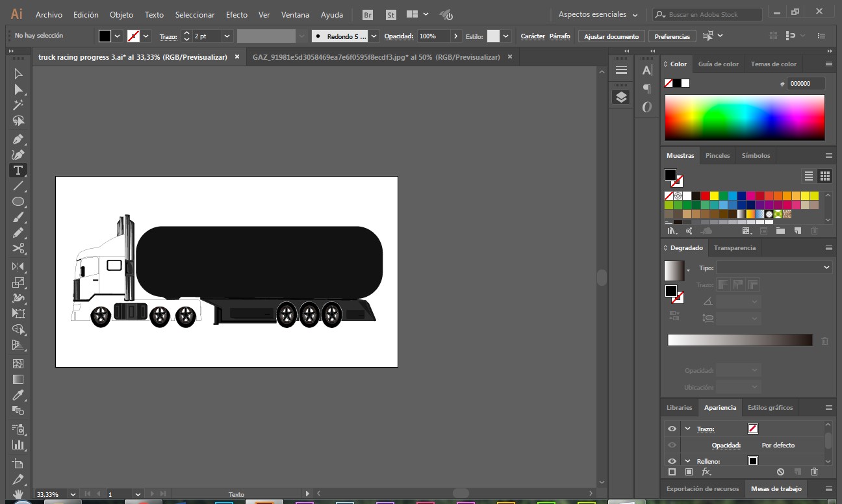Select the Perspective Grid tool

[x=18, y=345]
